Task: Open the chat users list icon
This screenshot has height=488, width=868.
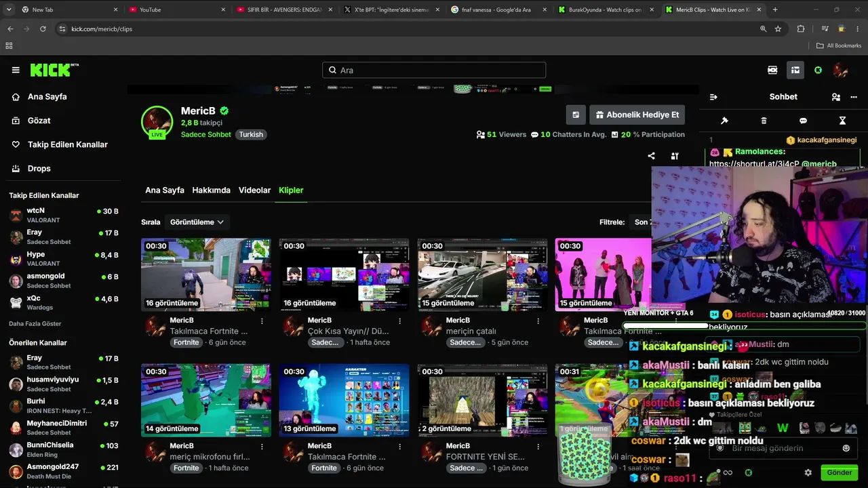Action: coord(835,97)
